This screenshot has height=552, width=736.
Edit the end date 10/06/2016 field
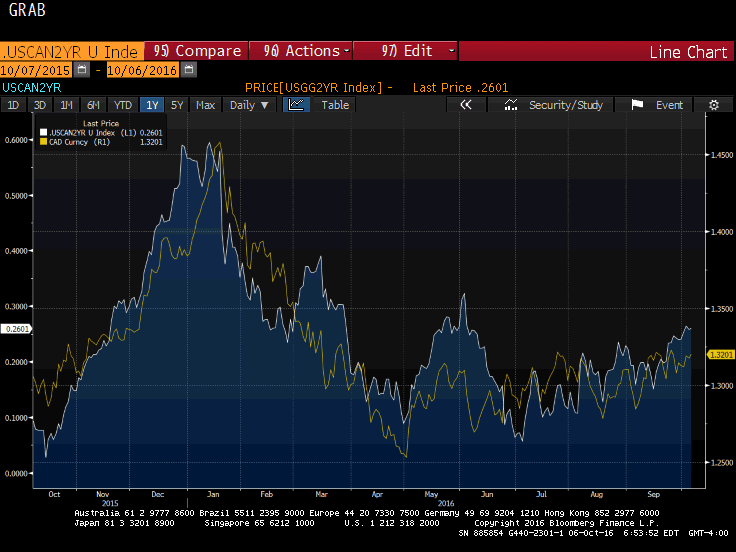pyautogui.click(x=143, y=70)
